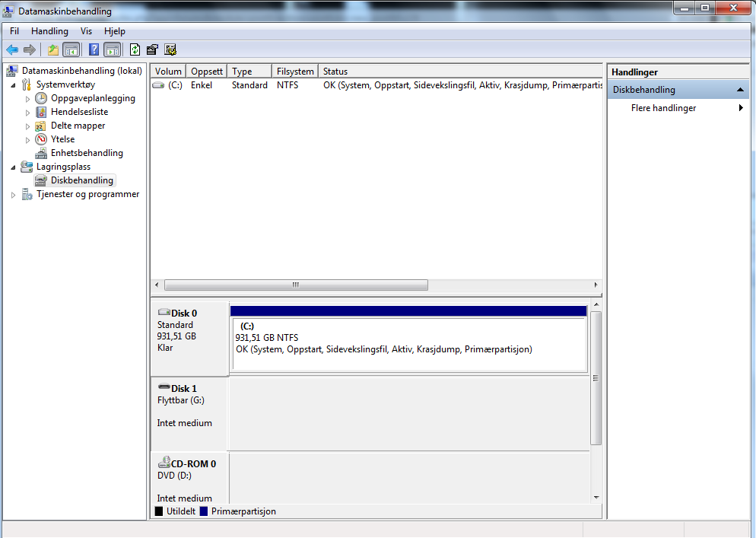The width and height of the screenshot is (756, 538).
Task: Expand the Oppgaveplanlegging node arrow
Action: pos(27,99)
